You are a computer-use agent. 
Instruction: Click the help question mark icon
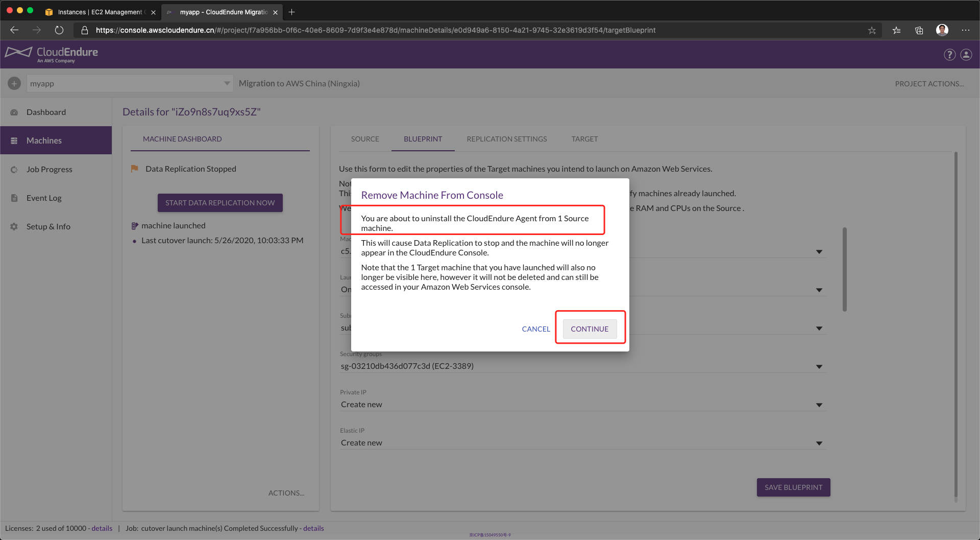pyautogui.click(x=949, y=55)
